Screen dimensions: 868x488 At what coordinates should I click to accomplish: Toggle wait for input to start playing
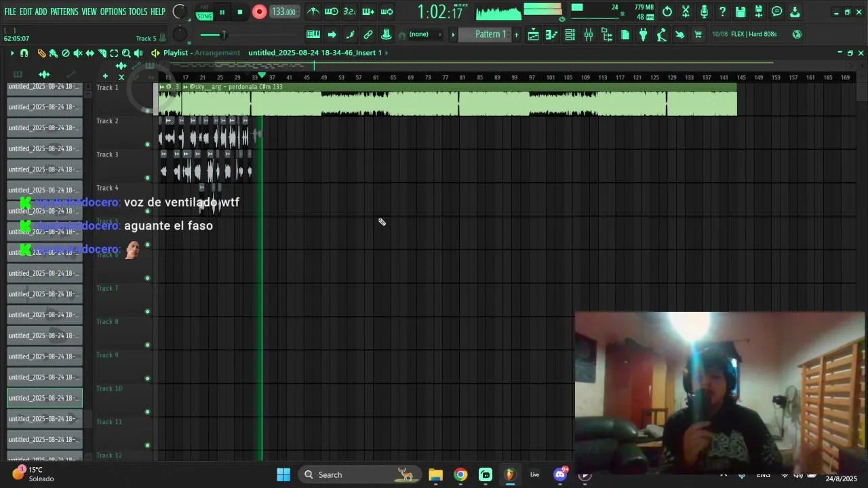point(332,12)
